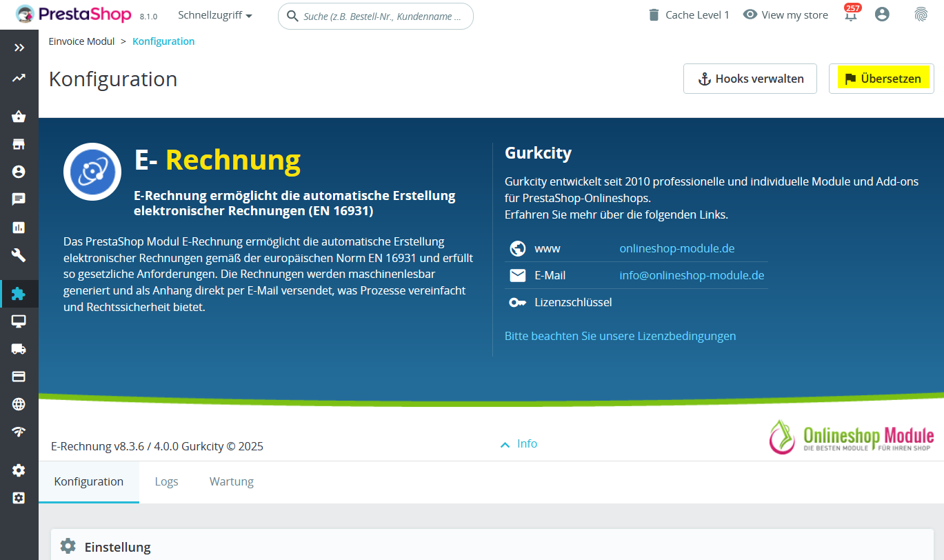This screenshot has width=944, height=560.
Task: Open the employee profile avatar icon
Action: point(882,14)
